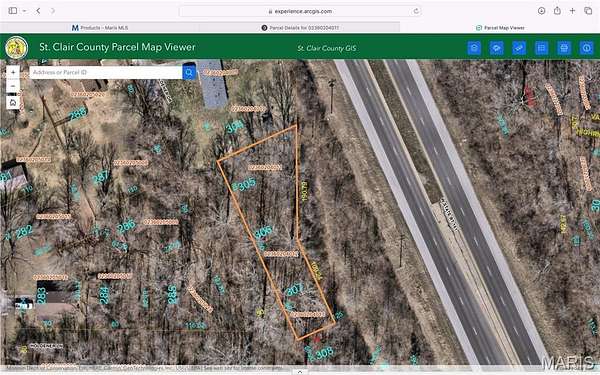The image size is (600, 375).
Task: Click lot label 308 below the parcel
Action: (x=325, y=353)
